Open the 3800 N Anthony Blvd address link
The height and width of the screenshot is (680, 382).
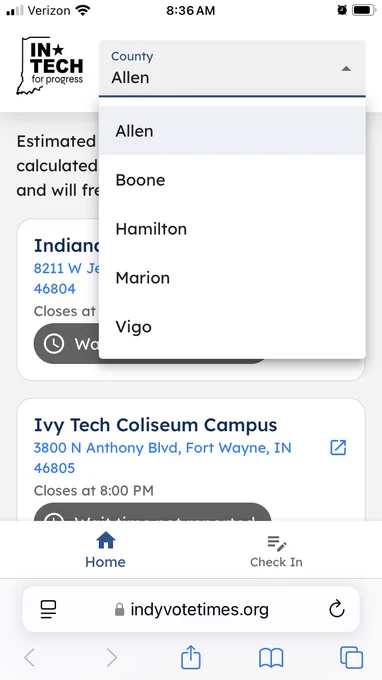(163, 458)
